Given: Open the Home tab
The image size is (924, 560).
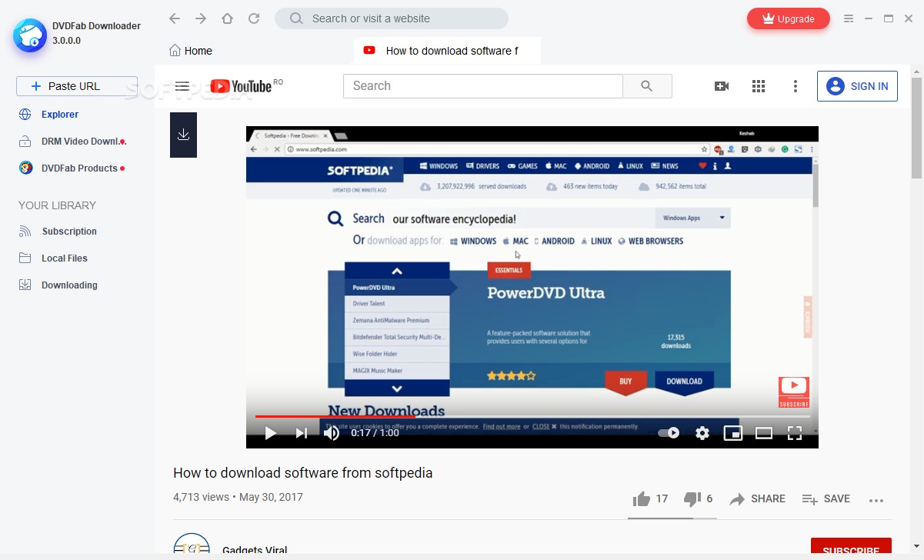Looking at the screenshot, I should point(190,51).
